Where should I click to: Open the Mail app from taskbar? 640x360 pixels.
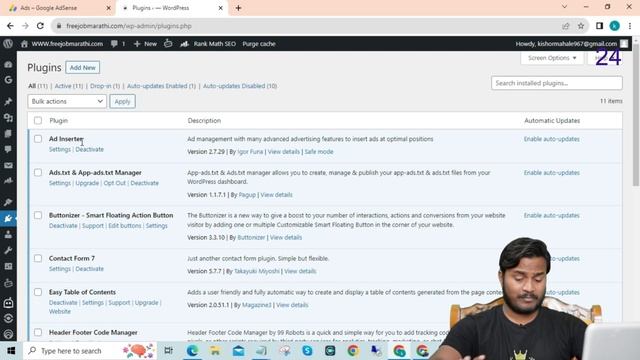(x=238, y=351)
